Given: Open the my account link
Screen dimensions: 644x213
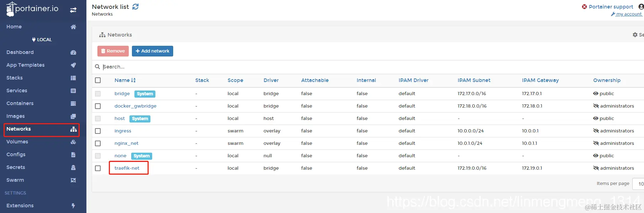Looking at the screenshot, I should (627, 14).
